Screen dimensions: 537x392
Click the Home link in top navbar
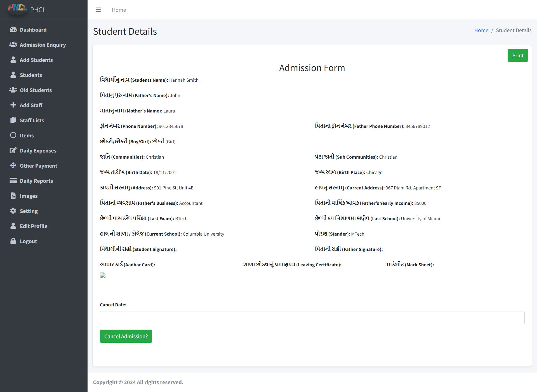[x=119, y=10]
